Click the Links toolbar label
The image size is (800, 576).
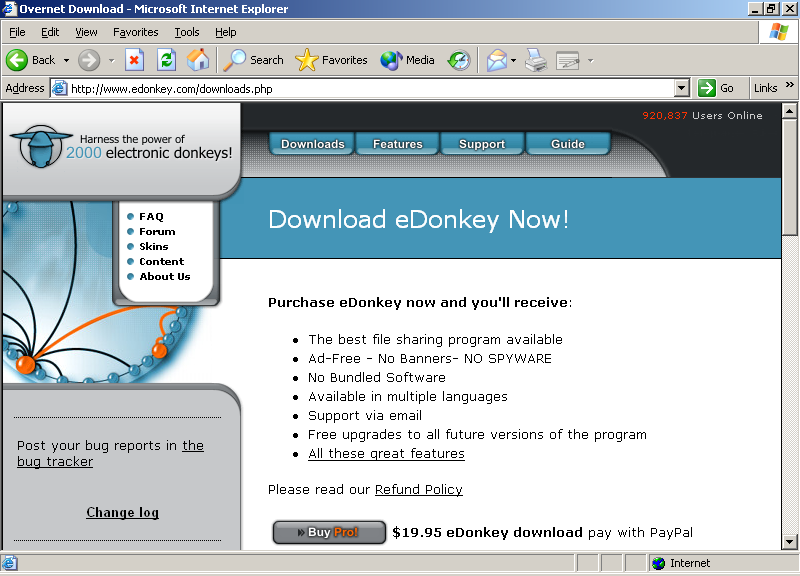(x=765, y=88)
